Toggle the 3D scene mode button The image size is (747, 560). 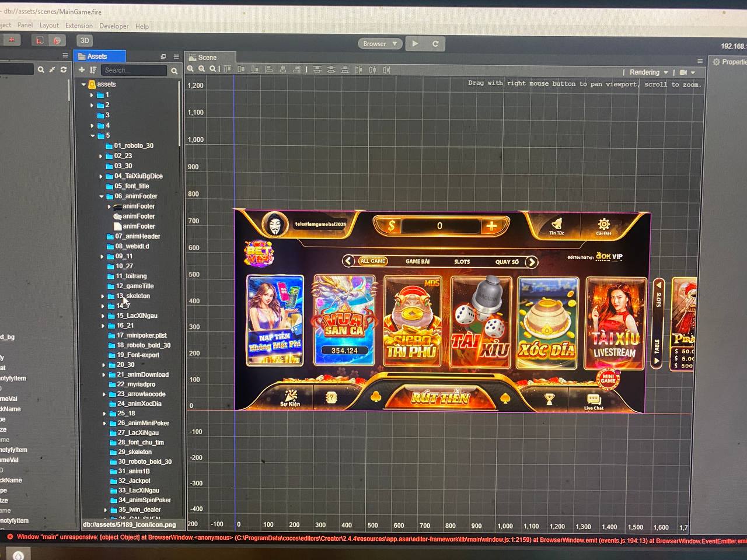85,40
